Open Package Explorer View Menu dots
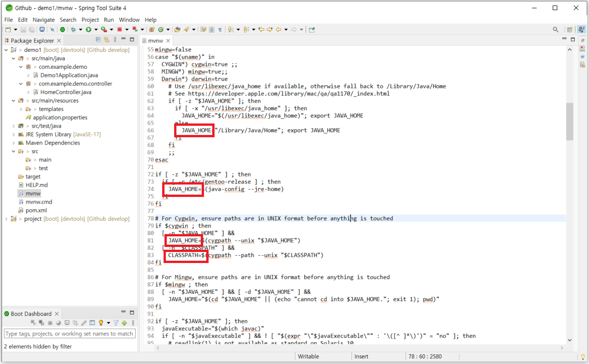This screenshot has height=364, width=589. 115,40
